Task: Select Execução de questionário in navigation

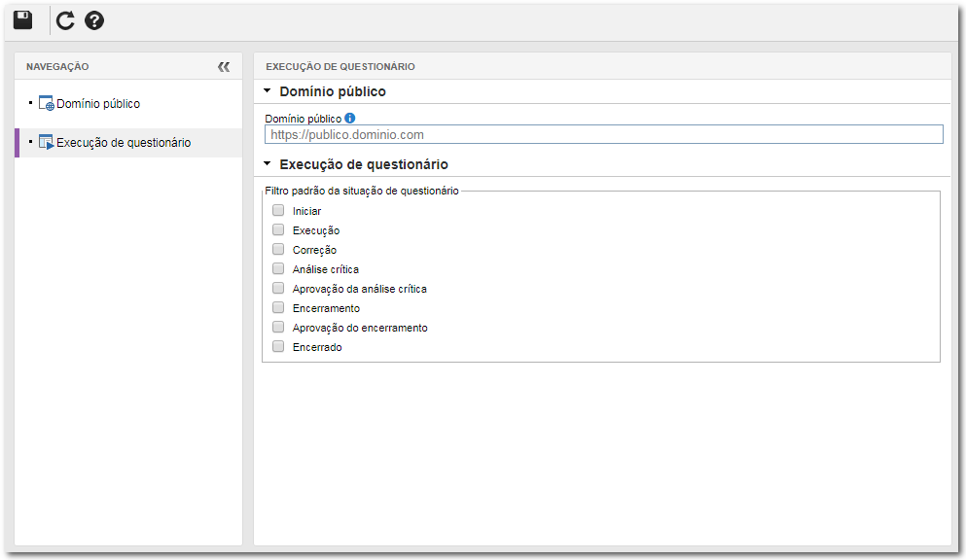Action: point(124,143)
